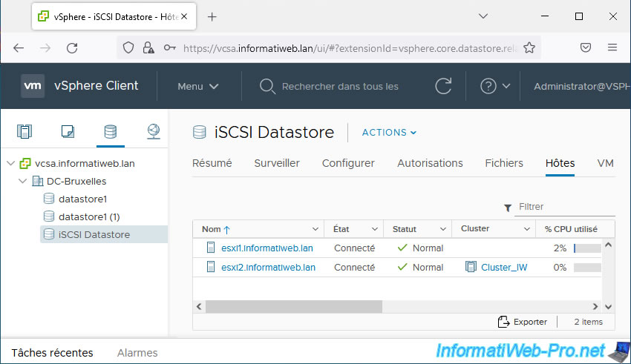Switch to the Résumé tab
The image size is (631, 364).
point(212,163)
